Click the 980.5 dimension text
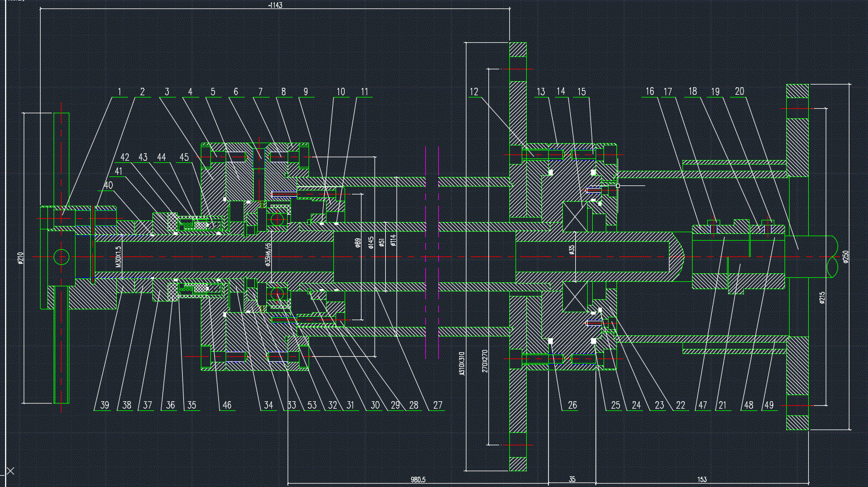The height and width of the screenshot is (487, 868). (x=418, y=480)
